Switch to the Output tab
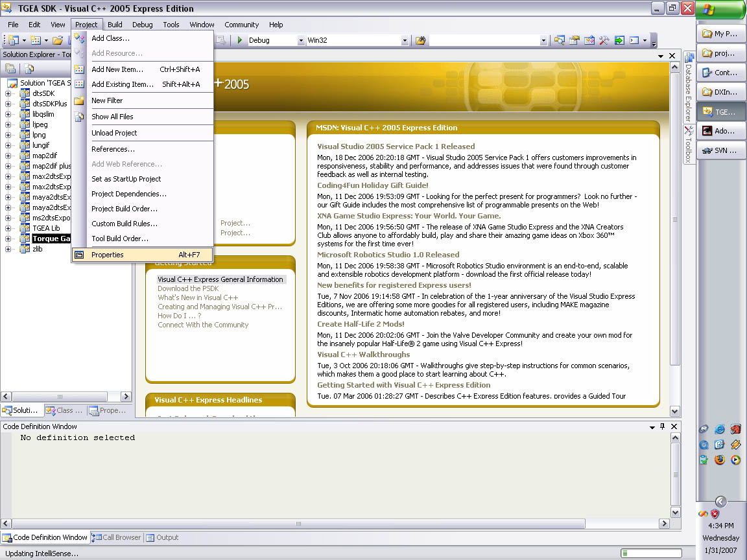This screenshot has width=747, height=560. [163, 537]
